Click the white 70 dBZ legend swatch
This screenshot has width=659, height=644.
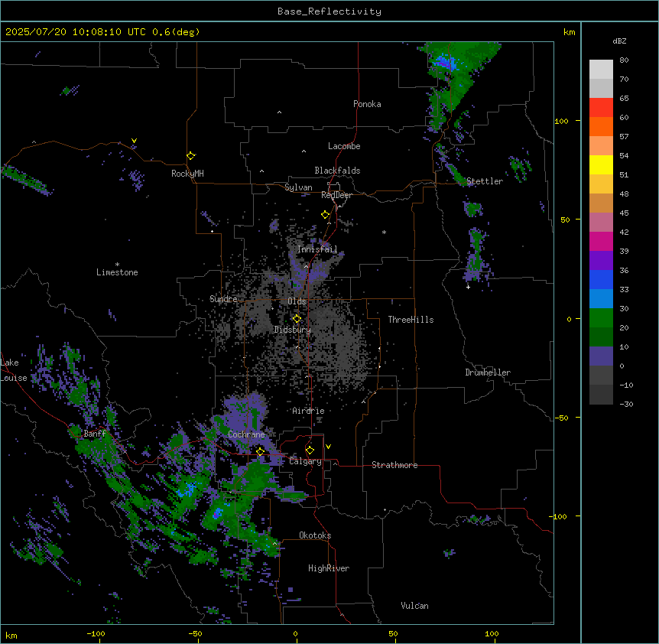pyautogui.click(x=601, y=70)
